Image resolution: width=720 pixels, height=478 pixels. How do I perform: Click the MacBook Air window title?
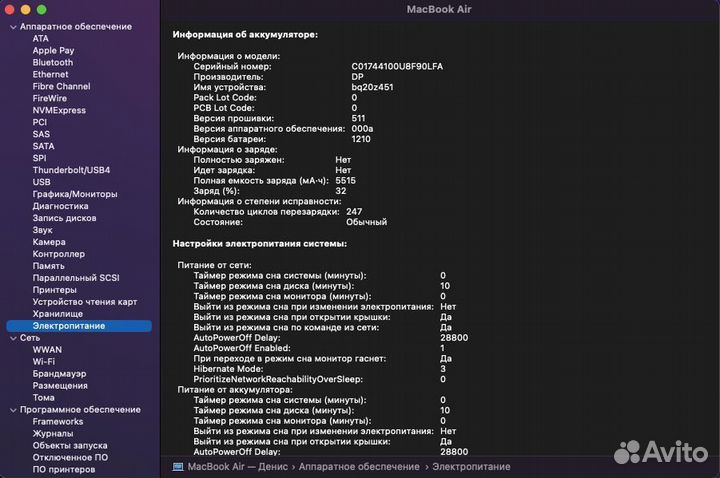(439, 9)
